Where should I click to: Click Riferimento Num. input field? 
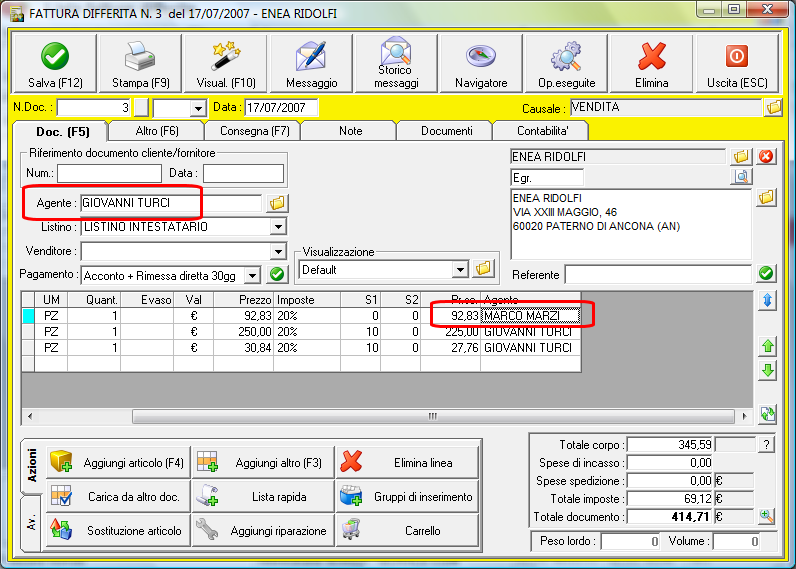click(x=109, y=173)
